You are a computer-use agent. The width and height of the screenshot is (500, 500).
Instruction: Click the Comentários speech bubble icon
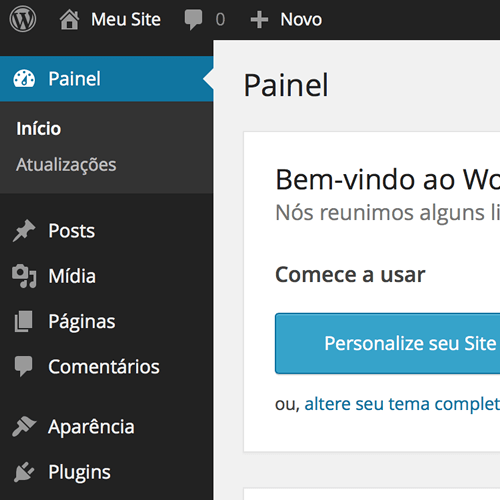point(23,366)
